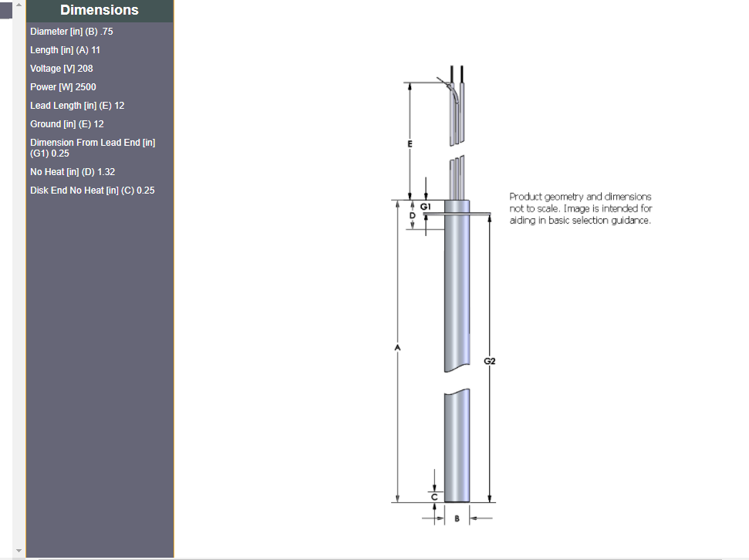Select the Dimension From Lead End (G1) row
The image size is (749, 560).
point(92,147)
